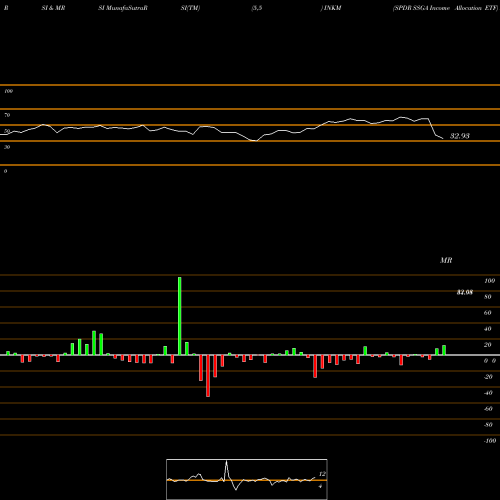
Task: Click the '12' label in mini chart
Action: (x=322, y=474)
